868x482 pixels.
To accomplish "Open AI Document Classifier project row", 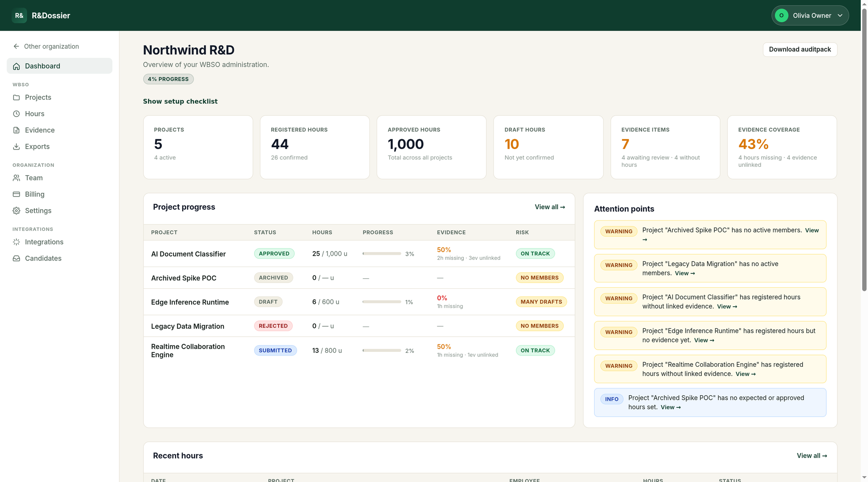I will (x=359, y=254).
